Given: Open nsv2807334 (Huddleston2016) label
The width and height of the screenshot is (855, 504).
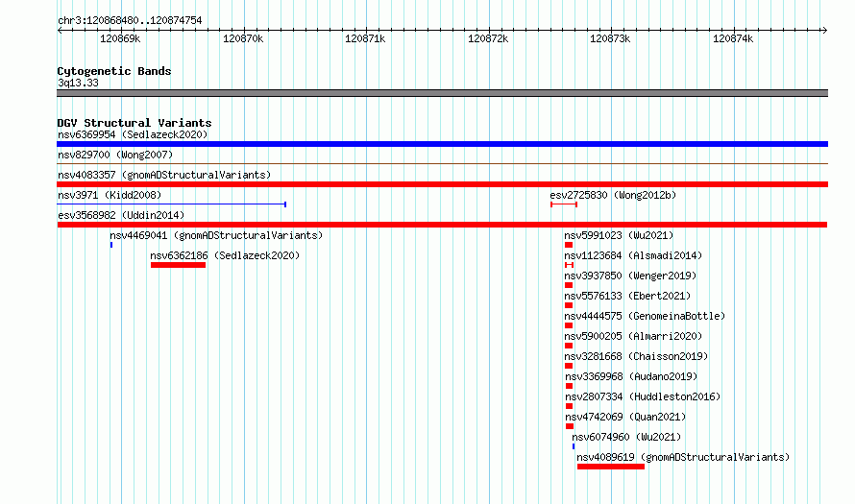Looking at the screenshot, I should [643, 396].
